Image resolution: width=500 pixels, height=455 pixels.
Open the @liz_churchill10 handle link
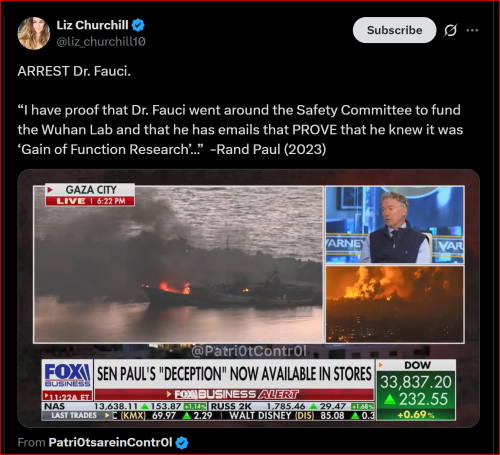tap(101, 42)
